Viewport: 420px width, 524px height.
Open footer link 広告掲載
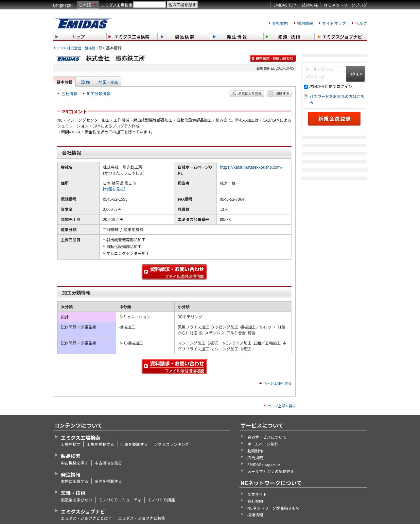coord(255,458)
